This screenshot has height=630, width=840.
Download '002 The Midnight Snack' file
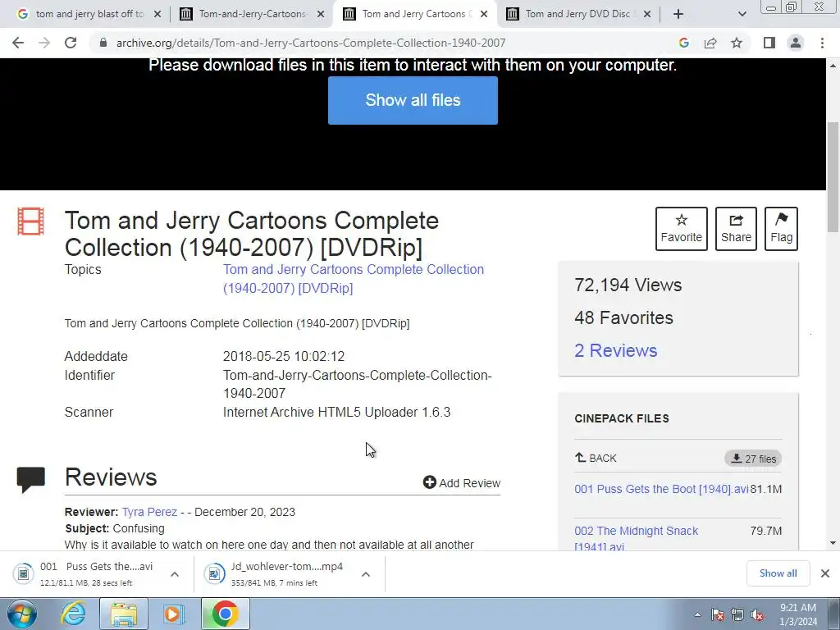pos(636,538)
